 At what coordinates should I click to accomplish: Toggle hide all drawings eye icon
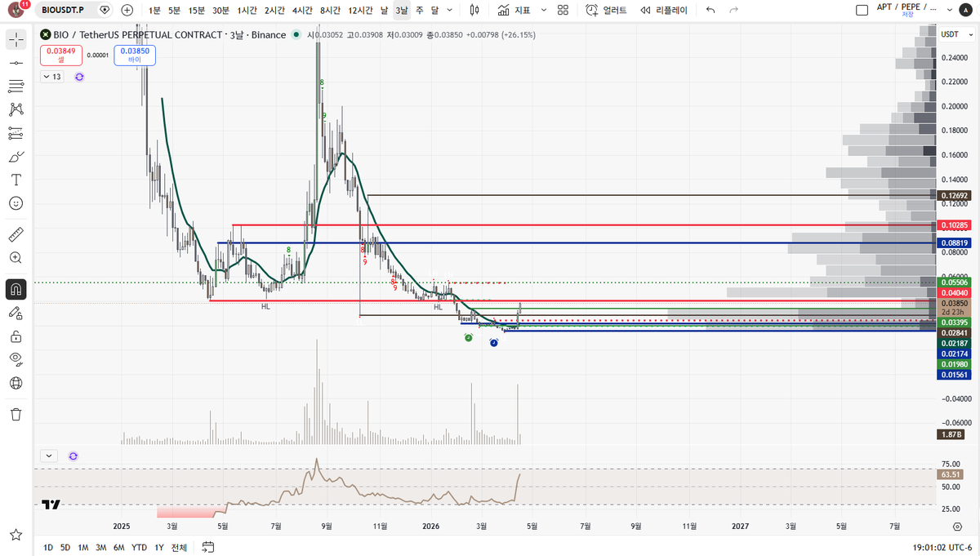click(16, 358)
